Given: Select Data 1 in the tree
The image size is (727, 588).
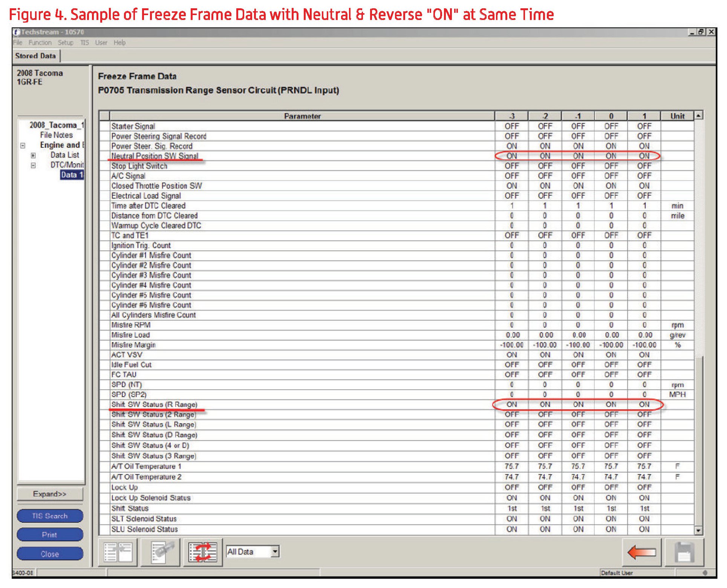Looking at the screenshot, I should point(72,175).
